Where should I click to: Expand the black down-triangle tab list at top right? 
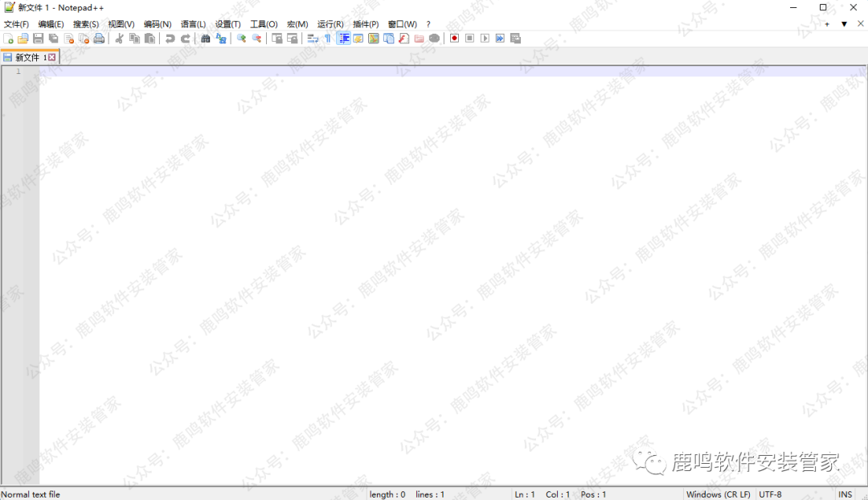tap(844, 24)
